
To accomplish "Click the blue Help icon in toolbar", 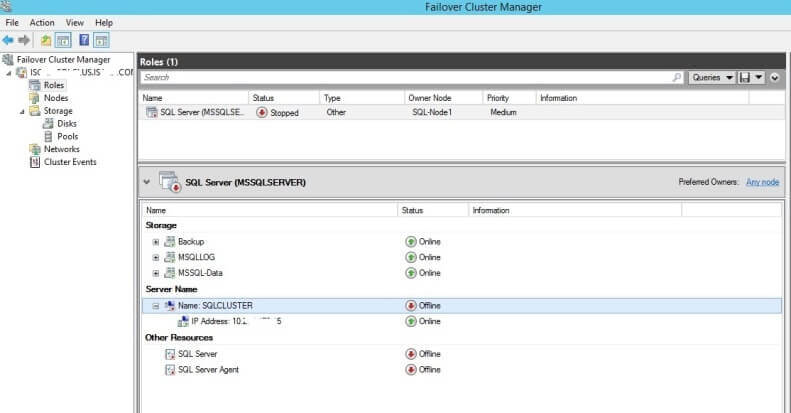I will point(83,40).
